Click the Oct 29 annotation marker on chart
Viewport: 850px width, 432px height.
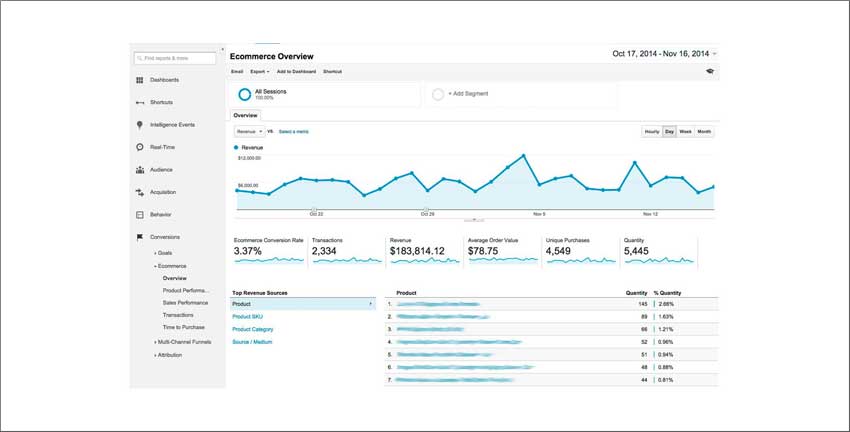click(x=426, y=209)
